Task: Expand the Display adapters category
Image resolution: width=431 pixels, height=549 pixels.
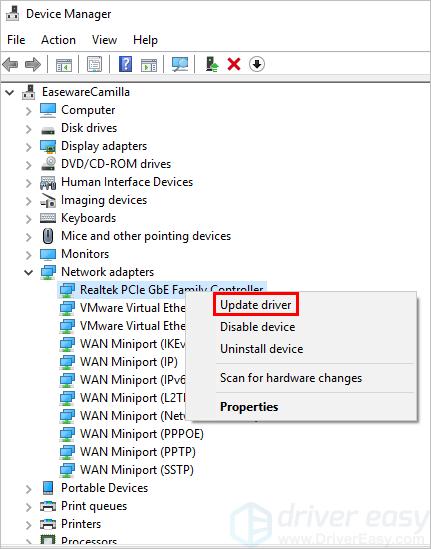Action: (x=29, y=147)
